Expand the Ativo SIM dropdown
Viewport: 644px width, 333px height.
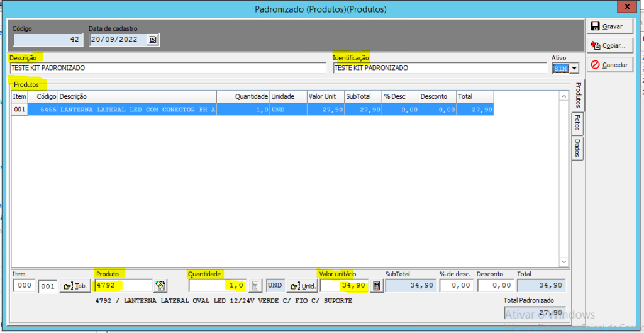coord(574,68)
